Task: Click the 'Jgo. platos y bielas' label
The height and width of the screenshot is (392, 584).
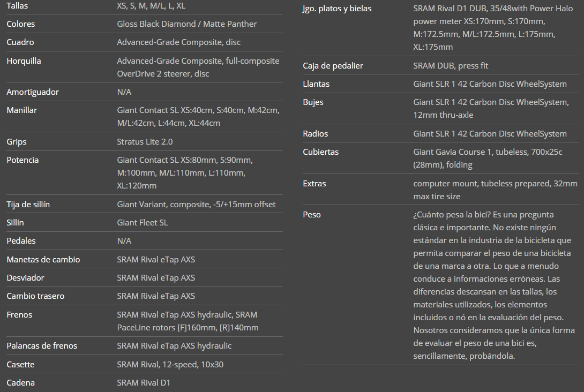Action: [337, 9]
